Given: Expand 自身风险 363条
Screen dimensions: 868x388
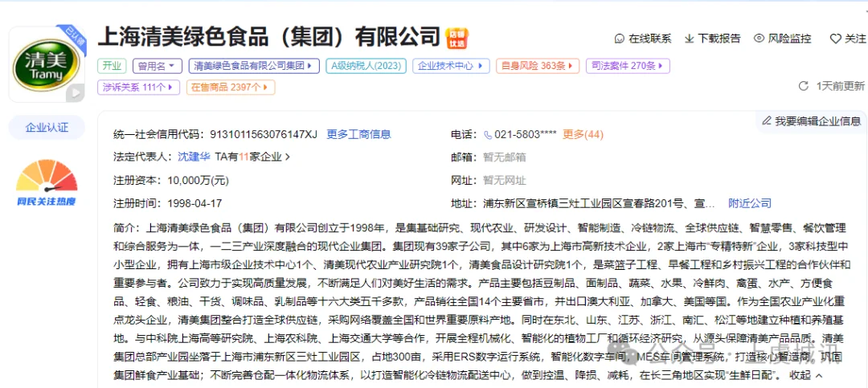Looking at the screenshot, I should 538,66.
